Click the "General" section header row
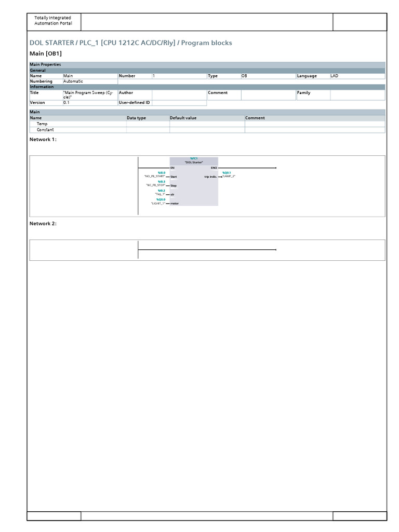The height and width of the screenshot is (532, 399). (x=207, y=70)
